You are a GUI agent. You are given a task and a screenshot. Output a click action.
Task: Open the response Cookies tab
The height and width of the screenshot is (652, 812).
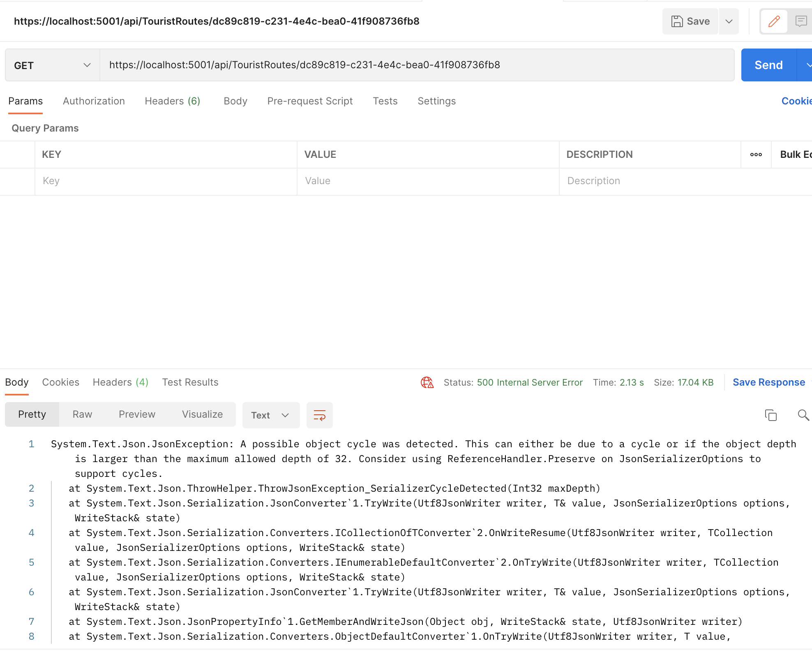60,382
